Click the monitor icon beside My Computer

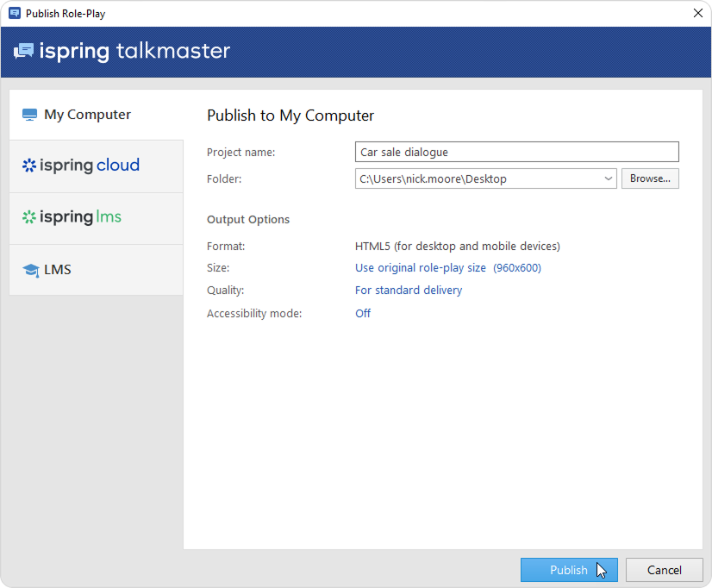30,115
